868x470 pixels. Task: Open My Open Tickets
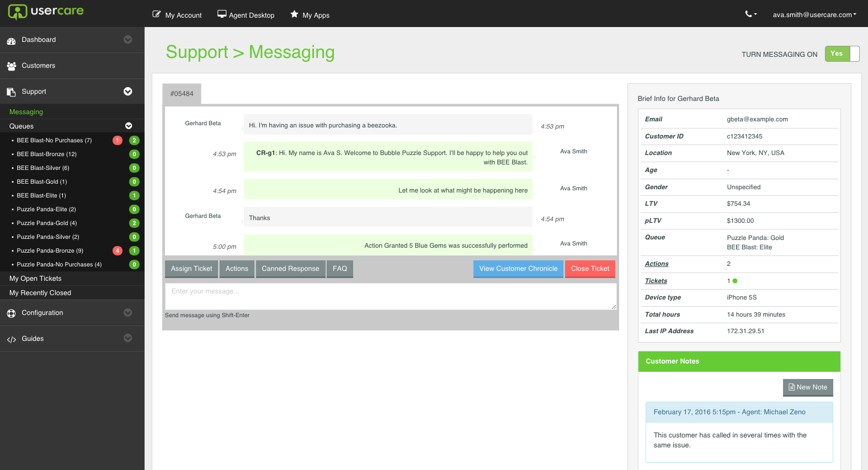(x=35, y=279)
